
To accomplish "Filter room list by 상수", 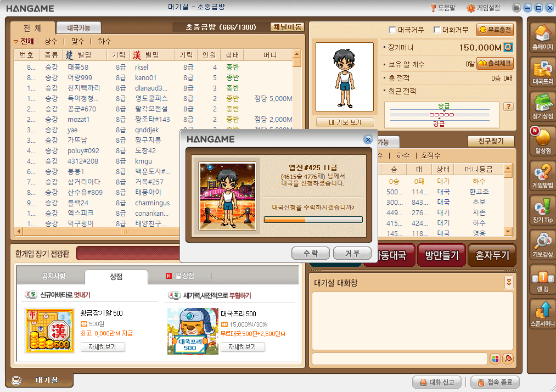I will 50,42.
